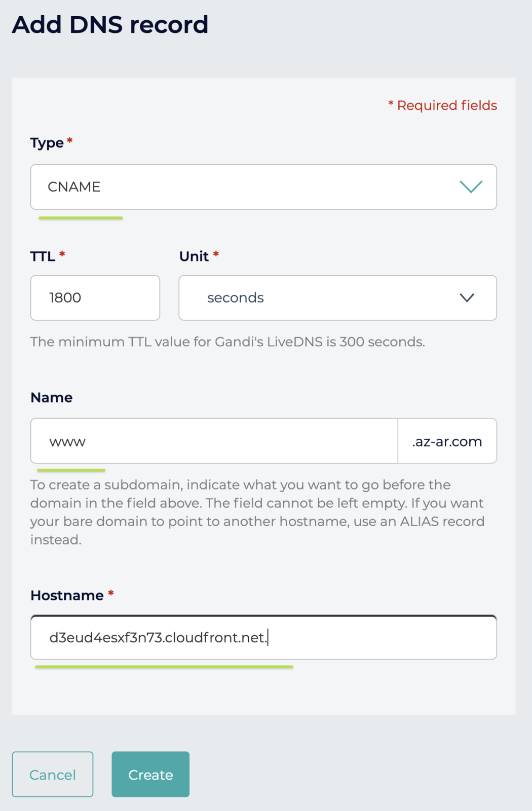Viewport: 532px width, 811px height.
Task: Open the Type dropdown showing CNAME
Action: tap(263, 187)
